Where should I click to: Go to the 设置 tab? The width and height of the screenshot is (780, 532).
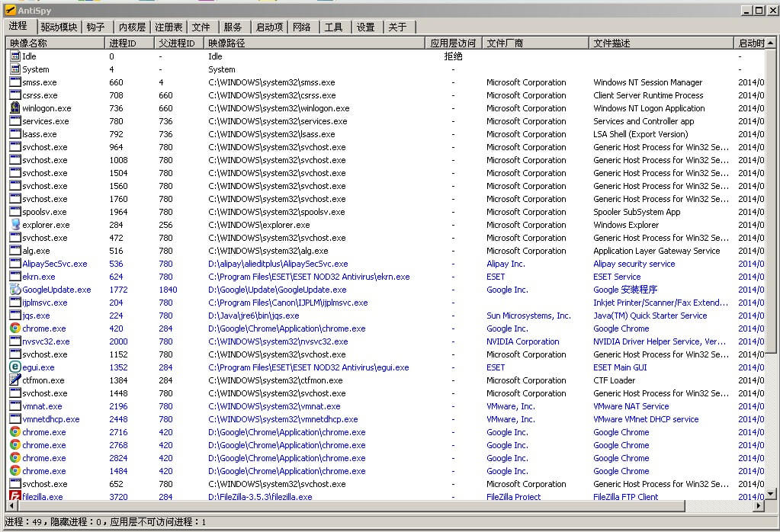(366, 27)
